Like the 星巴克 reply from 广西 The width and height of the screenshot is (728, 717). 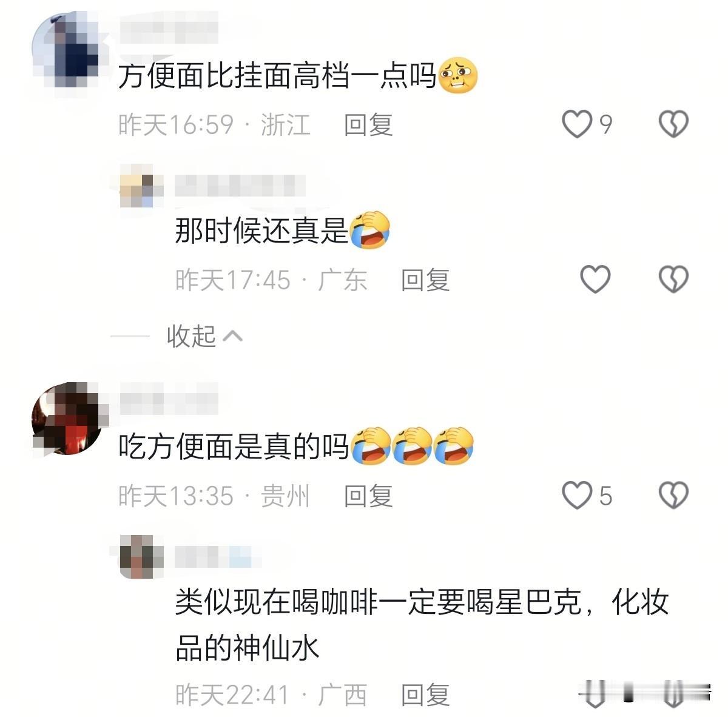(x=595, y=695)
